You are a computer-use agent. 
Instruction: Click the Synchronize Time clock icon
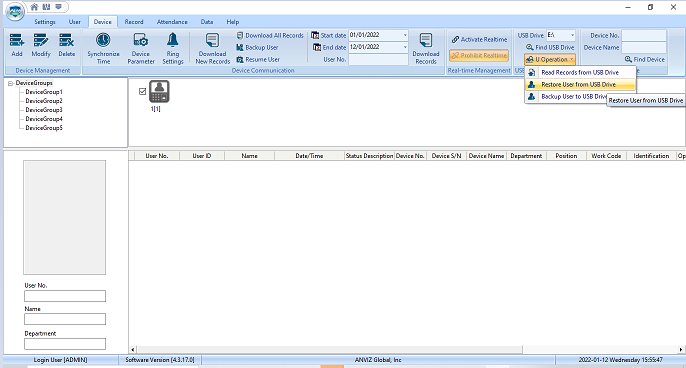click(x=103, y=40)
